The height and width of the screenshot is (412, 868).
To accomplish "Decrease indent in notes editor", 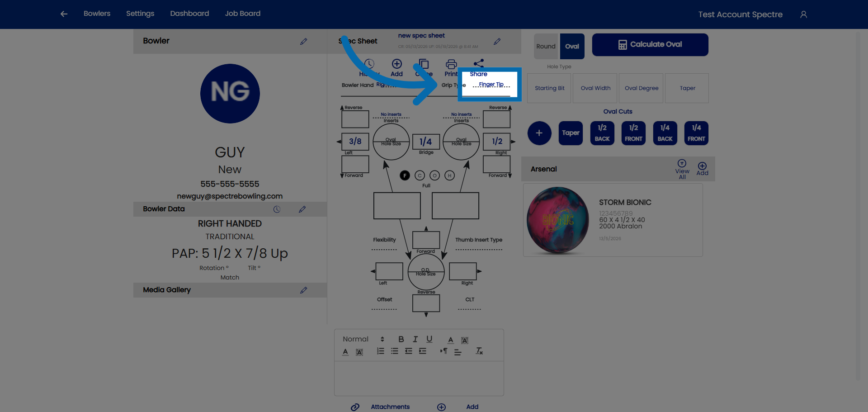I will tap(409, 351).
